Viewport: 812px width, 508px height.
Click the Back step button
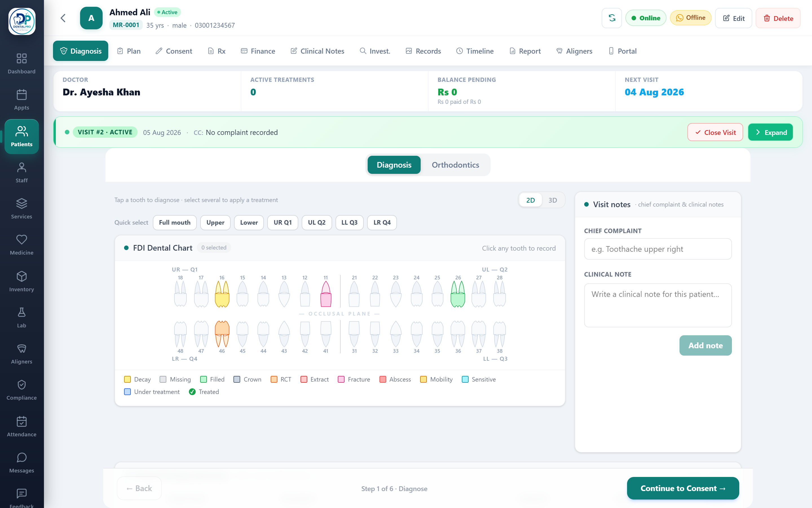pyautogui.click(x=139, y=488)
